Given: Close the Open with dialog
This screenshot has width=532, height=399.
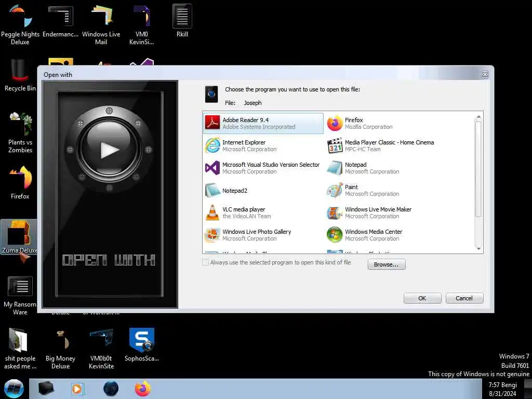Looking at the screenshot, I should pyautogui.click(x=485, y=74).
